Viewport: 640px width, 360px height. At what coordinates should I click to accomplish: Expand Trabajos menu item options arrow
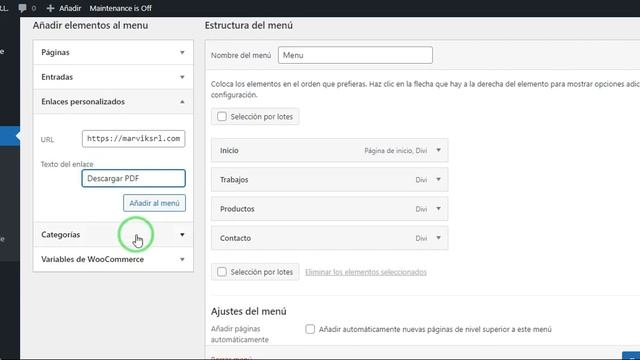tap(438, 180)
